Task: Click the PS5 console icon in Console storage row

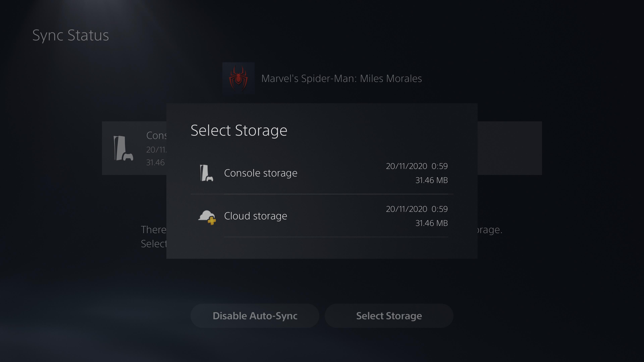Action: coord(206,173)
